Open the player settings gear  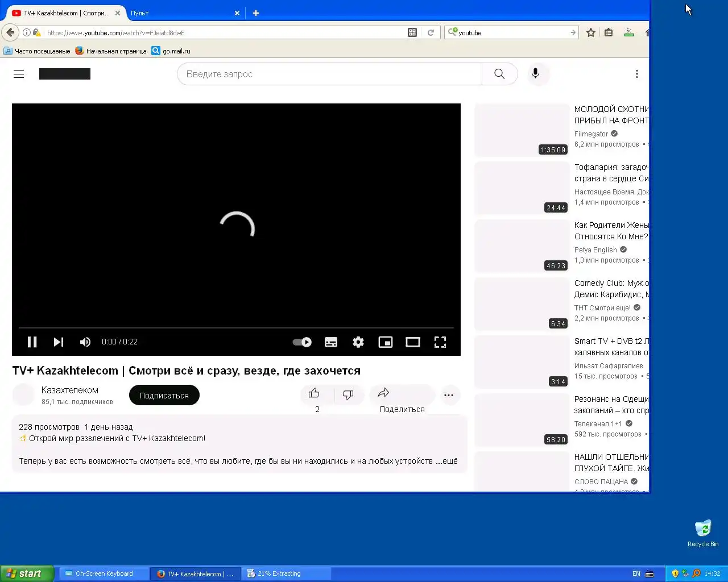(x=358, y=342)
